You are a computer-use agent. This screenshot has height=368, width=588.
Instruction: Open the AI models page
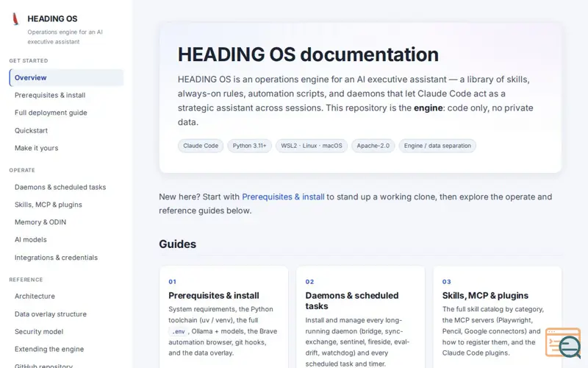[31, 240]
